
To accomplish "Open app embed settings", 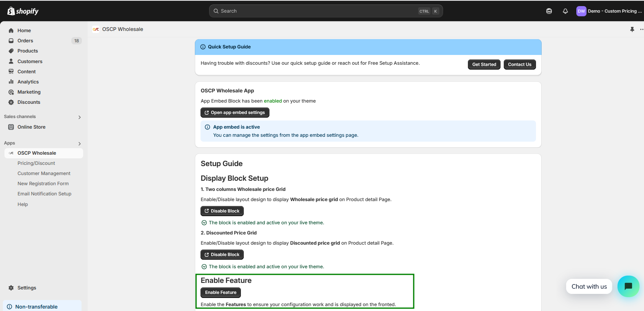I will point(235,112).
